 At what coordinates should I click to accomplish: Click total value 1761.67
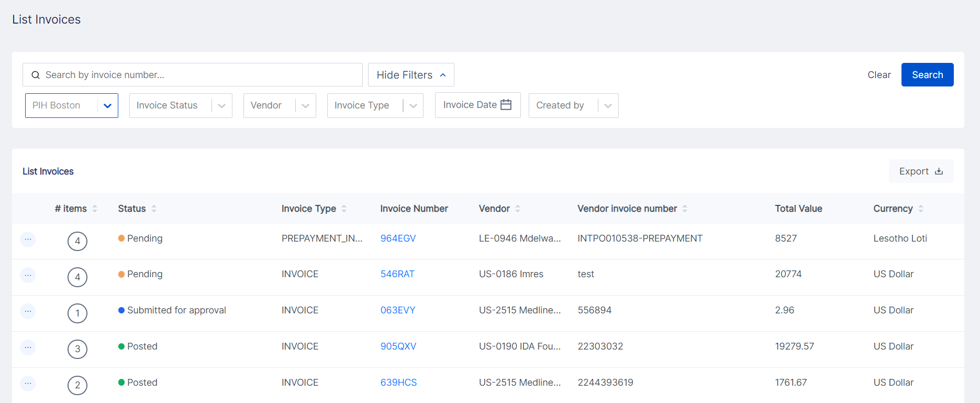click(791, 383)
